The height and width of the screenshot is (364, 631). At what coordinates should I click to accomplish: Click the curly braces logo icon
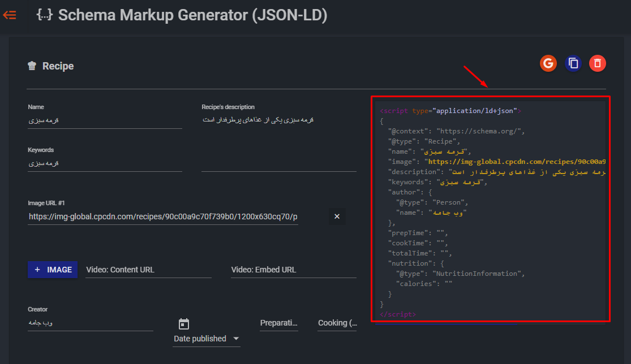pos(44,15)
